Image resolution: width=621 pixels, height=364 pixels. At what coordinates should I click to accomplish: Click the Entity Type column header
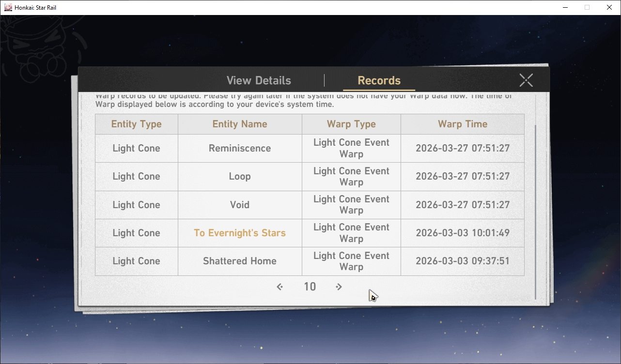[x=137, y=124]
